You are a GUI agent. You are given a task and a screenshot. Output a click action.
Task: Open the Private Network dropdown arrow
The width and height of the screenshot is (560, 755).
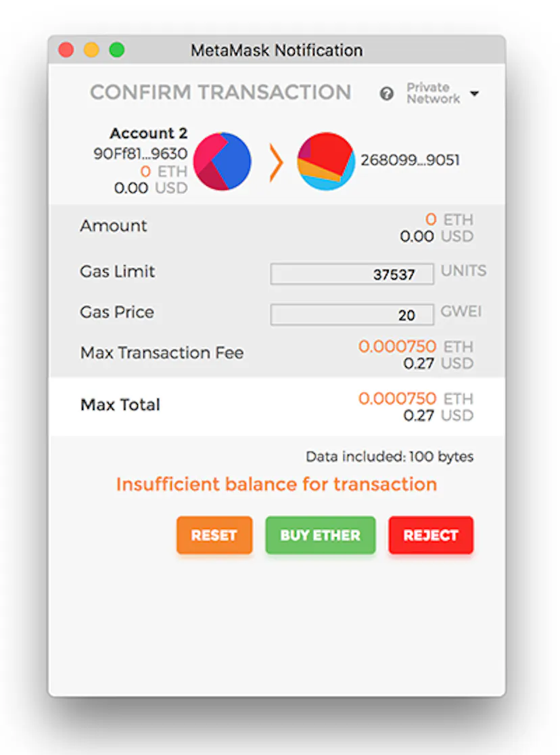coord(474,93)
